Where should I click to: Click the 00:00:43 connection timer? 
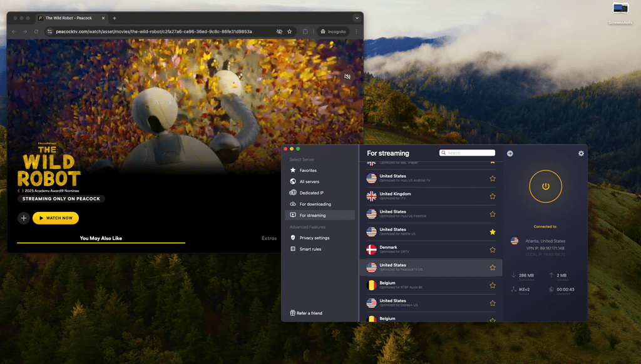point(562,290)
